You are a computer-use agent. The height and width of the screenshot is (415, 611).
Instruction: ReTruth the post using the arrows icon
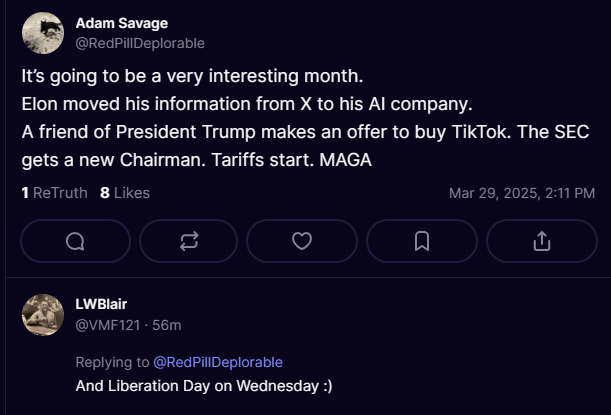click(x=189, y=241)
